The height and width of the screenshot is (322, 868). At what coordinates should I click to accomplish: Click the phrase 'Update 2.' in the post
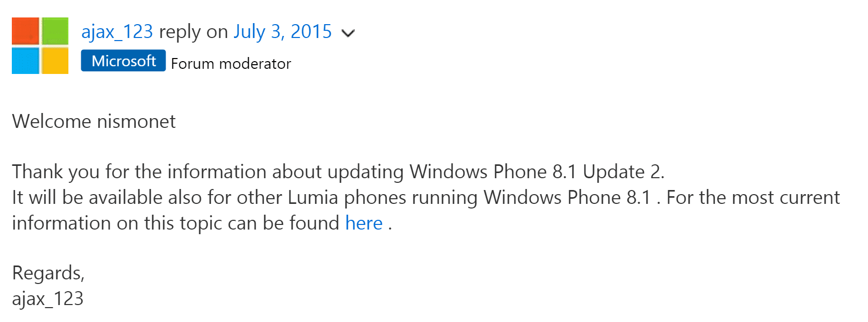click(624, 172)
